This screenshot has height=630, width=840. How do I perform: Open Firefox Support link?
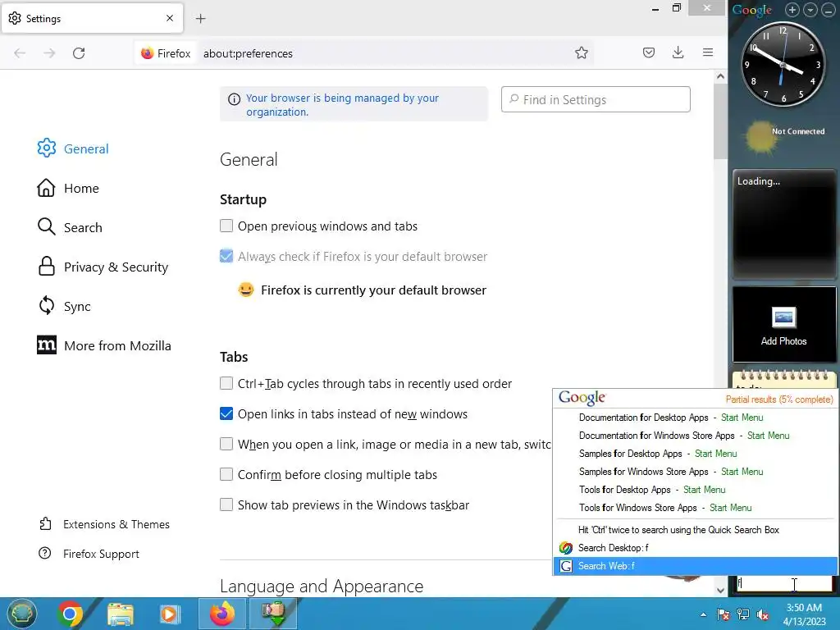click(89, 554)
